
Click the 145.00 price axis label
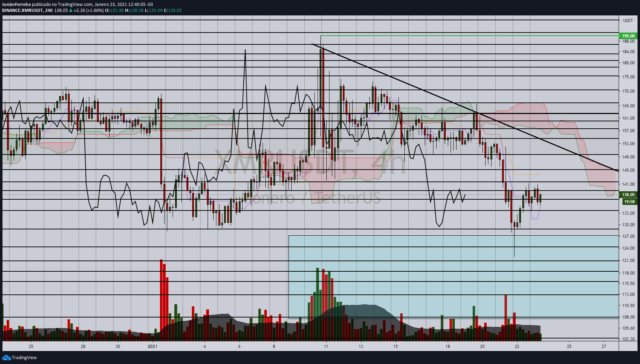pos(628,170)
